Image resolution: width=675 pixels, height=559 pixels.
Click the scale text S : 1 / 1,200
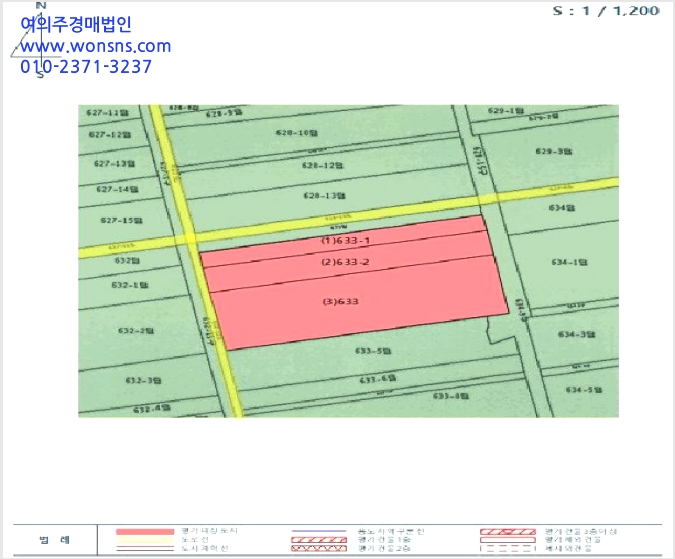[x=606, y=11]
